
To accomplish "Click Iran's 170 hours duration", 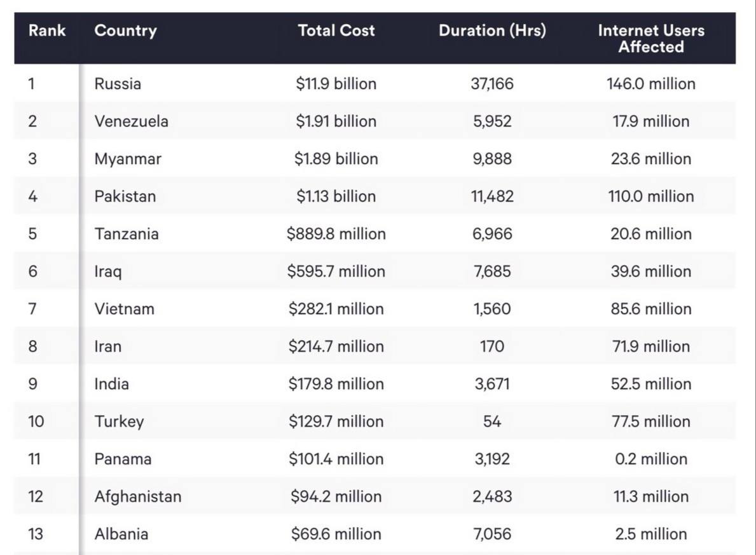I will (492, 346).
